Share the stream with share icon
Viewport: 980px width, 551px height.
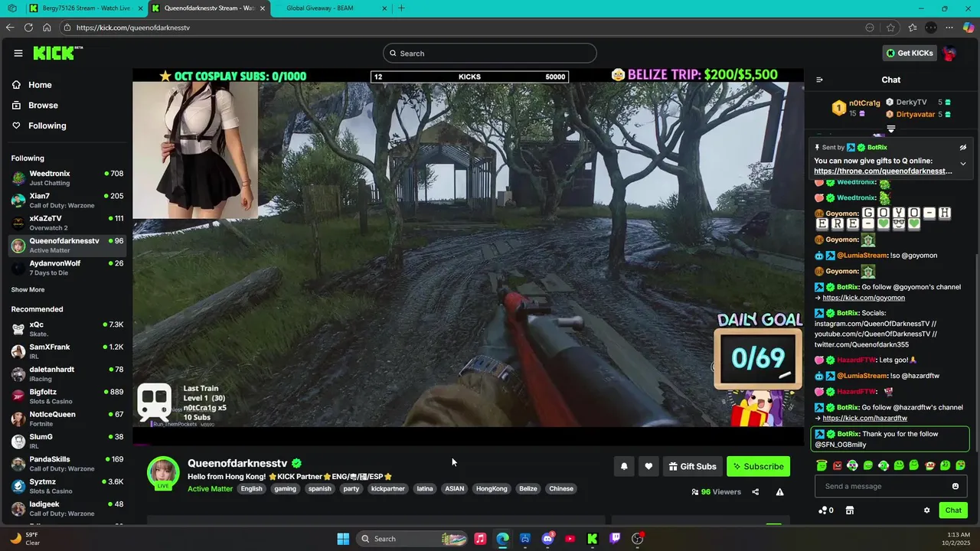756,492
